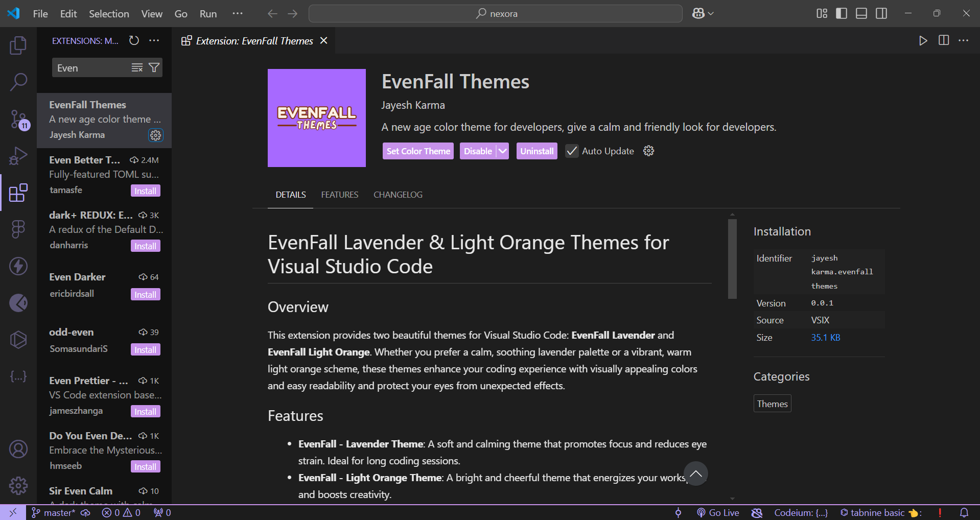The image size is (980, 520).
Task: Open the Search view in activity bar
Action: (18, 82)
